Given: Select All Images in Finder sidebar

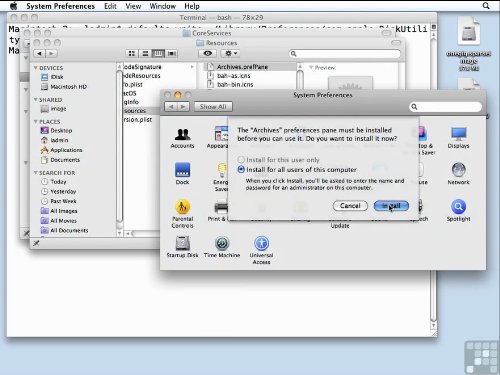Looking at the screenshot, I should coord(59,211).
